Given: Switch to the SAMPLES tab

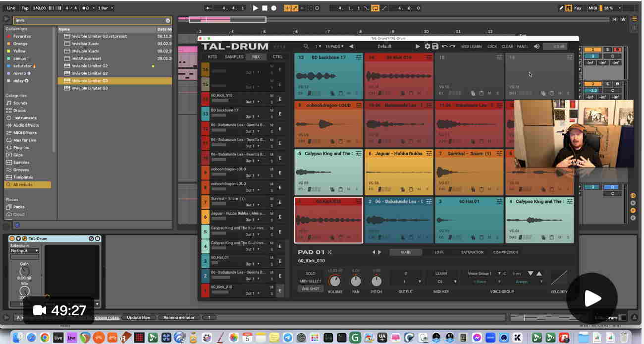Looking at the screenshot, I should click(x=234, y=57).
